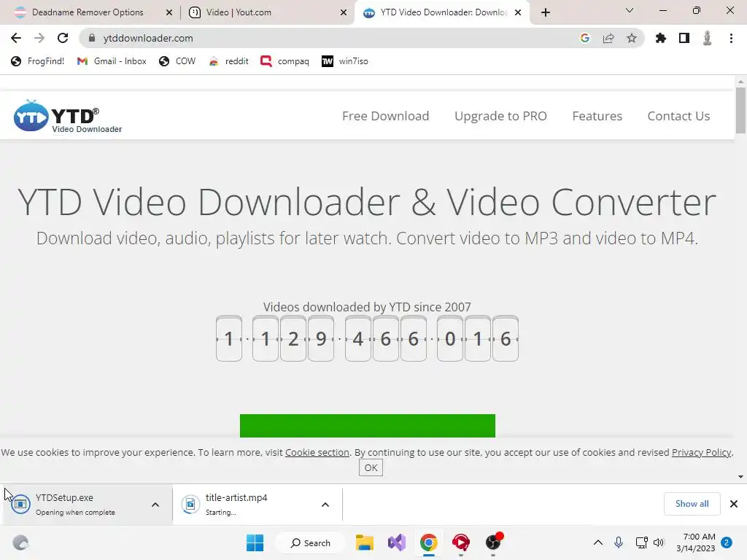Open the Features menu item
Image resolution: width=747 pixels, height=560 pixels.
(x=597, y=116)
